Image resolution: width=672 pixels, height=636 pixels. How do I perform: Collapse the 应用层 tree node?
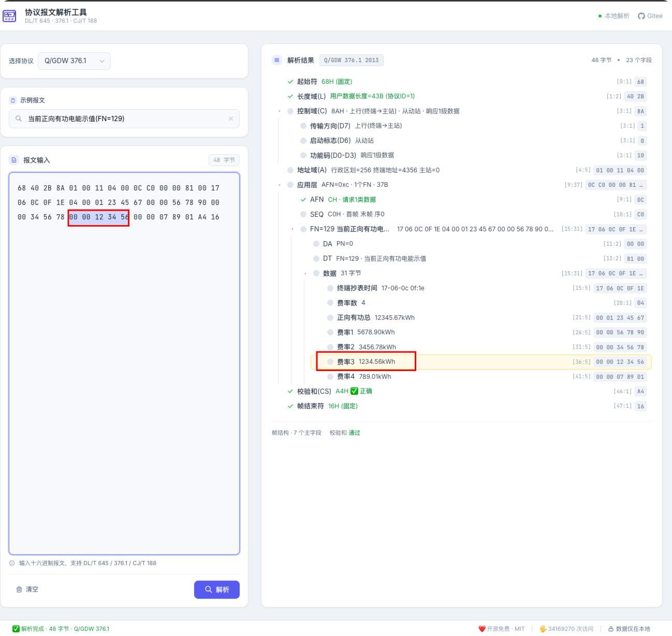point(280,185)
